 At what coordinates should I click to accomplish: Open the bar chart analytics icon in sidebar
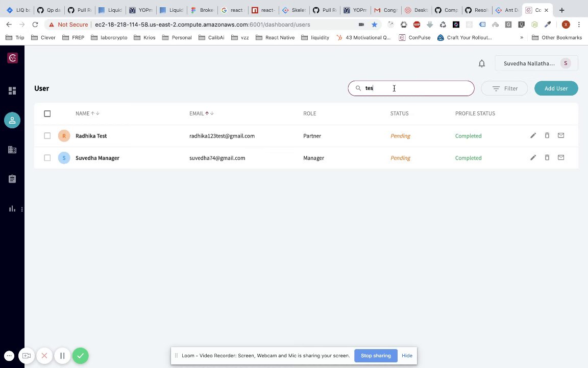coord(12,209)
